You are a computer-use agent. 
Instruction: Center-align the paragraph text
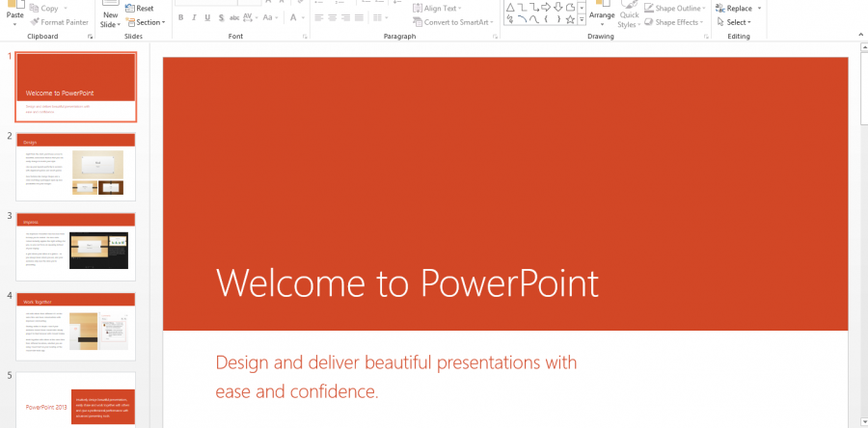click(333, 18)
